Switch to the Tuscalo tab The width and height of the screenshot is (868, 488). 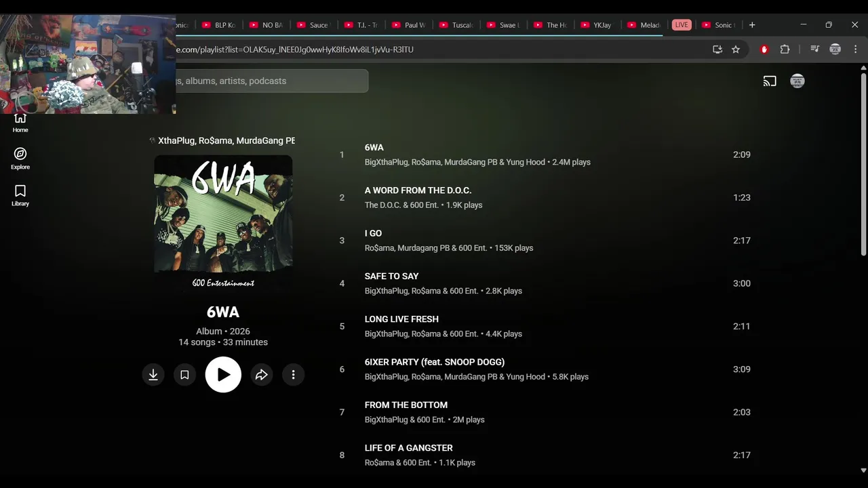click(456, 25)
